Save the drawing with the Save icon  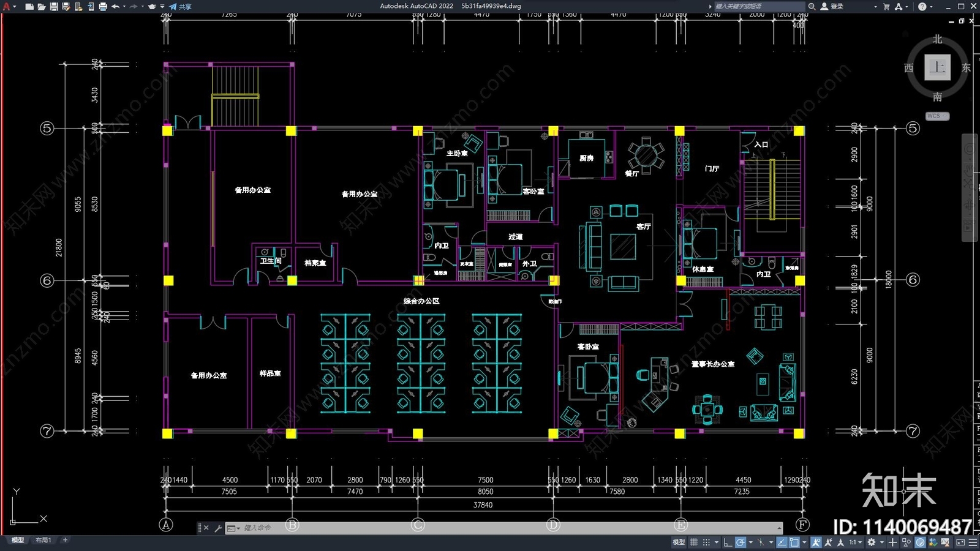coord(54,6)
